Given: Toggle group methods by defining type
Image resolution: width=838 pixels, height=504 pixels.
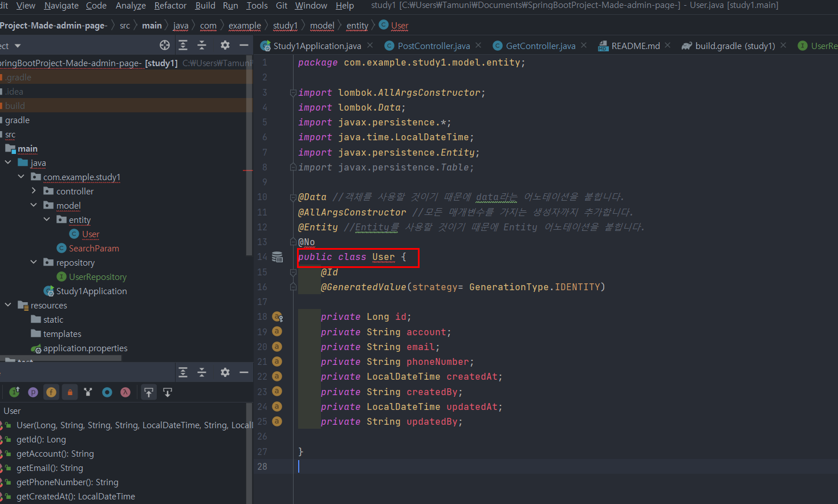Looking at the screenshot, I should pyautogui.click(x=88, y=392).
